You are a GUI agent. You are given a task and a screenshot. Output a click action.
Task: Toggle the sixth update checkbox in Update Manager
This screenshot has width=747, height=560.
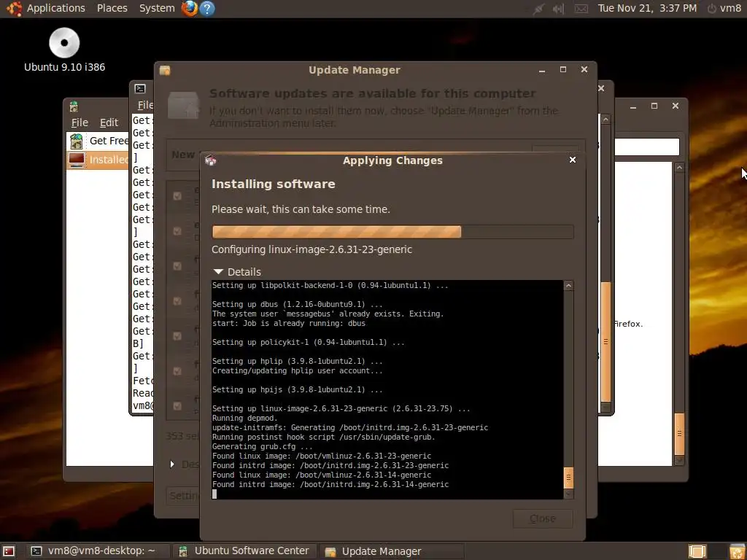[177, 371]
